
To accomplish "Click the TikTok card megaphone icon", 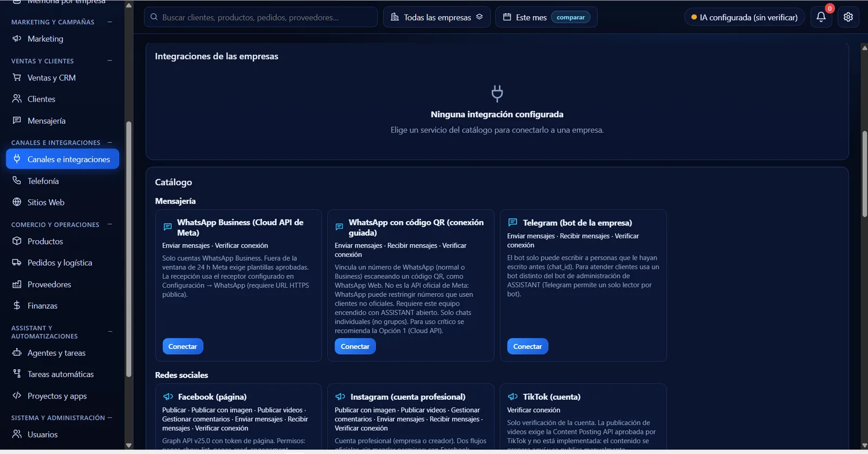I will [x=513, y=396].
